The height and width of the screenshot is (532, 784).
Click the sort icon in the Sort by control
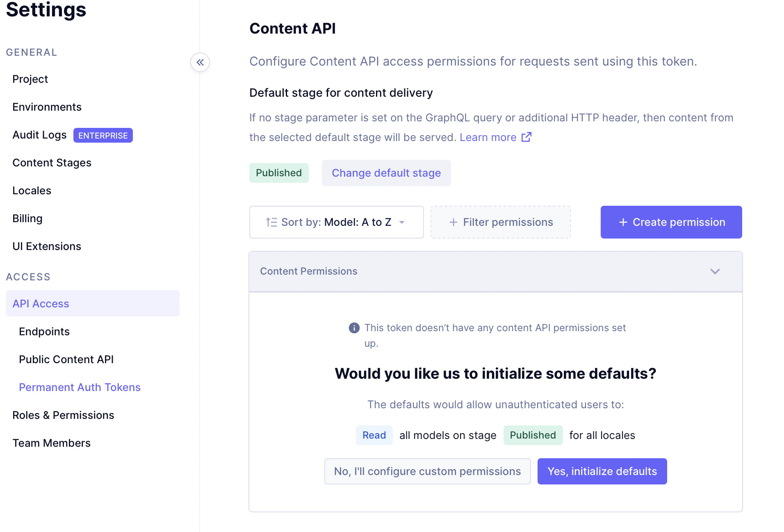point(271,222)
